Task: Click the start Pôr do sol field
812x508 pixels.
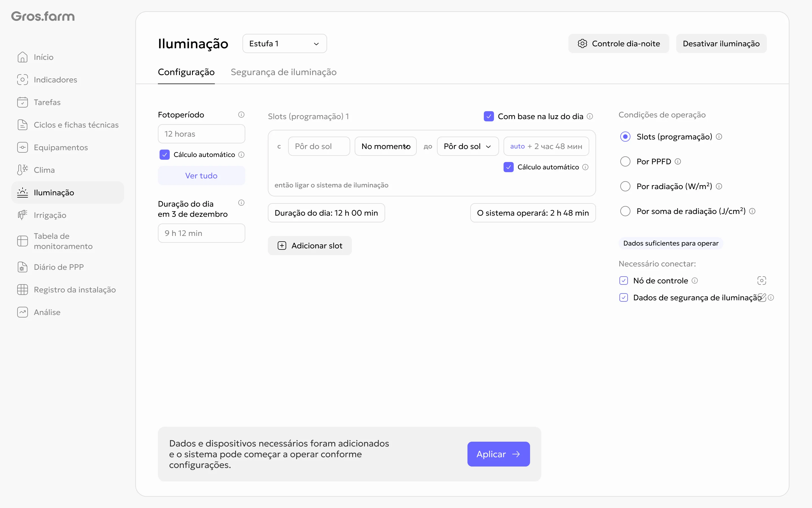Action: 319,146
